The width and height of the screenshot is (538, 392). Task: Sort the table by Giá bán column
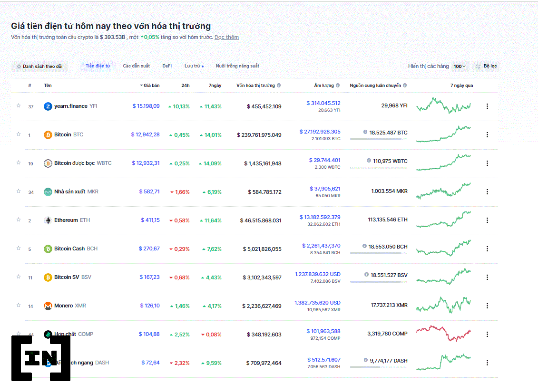tap(151, 86)
